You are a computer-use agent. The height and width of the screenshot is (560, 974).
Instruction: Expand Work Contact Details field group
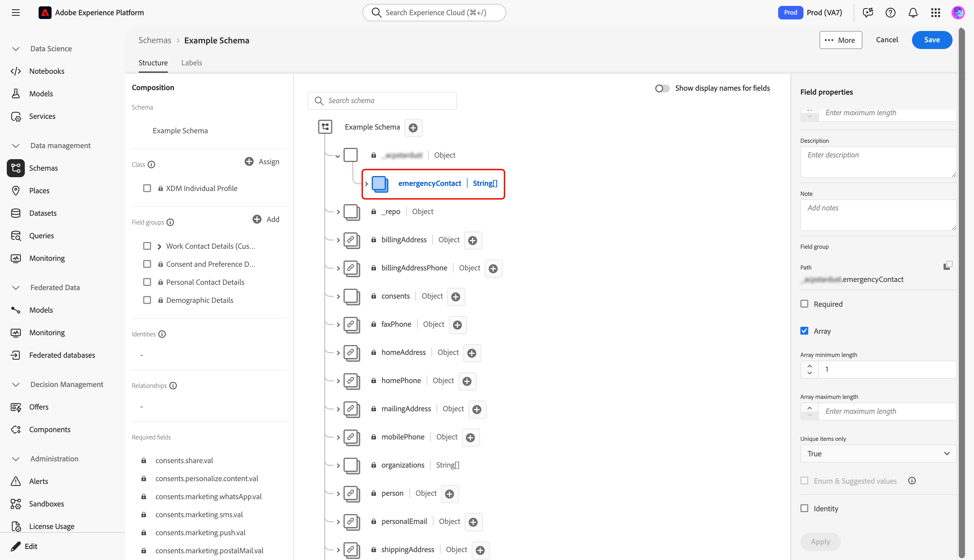tap(159, 246)
